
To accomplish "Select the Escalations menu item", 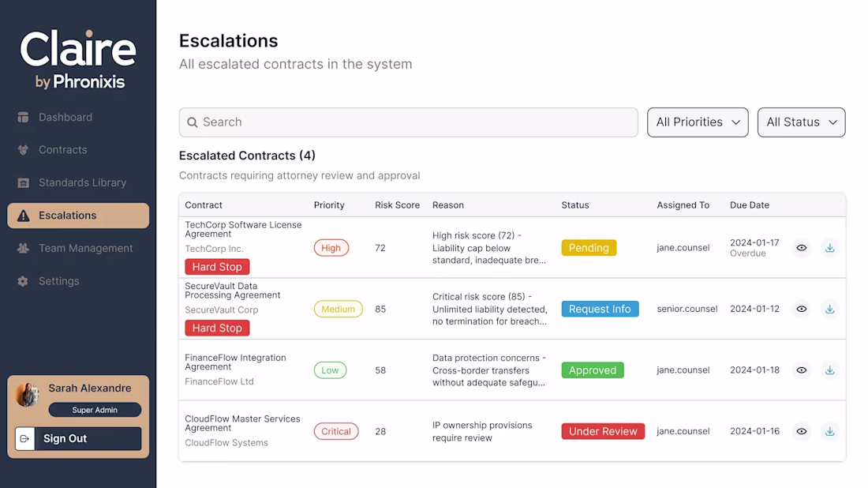I will click(78, 216).
